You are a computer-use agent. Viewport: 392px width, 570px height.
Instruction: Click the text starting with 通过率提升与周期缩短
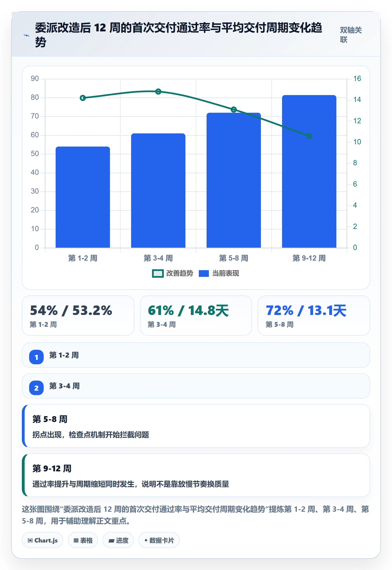131,484
